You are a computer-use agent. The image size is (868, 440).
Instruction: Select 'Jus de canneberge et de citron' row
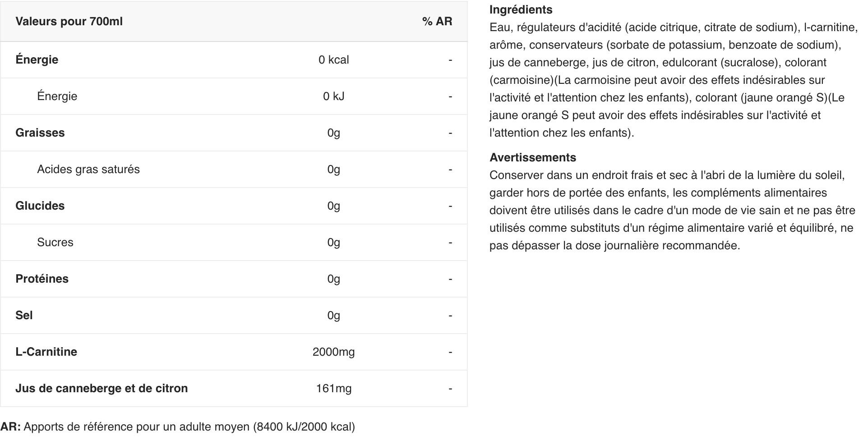click(234, 389)
